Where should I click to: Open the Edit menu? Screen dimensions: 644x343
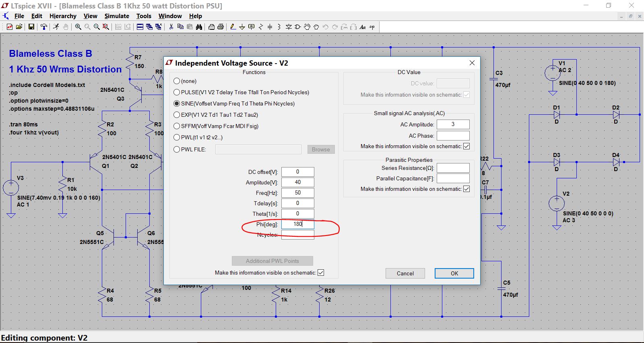coord(37,16)
